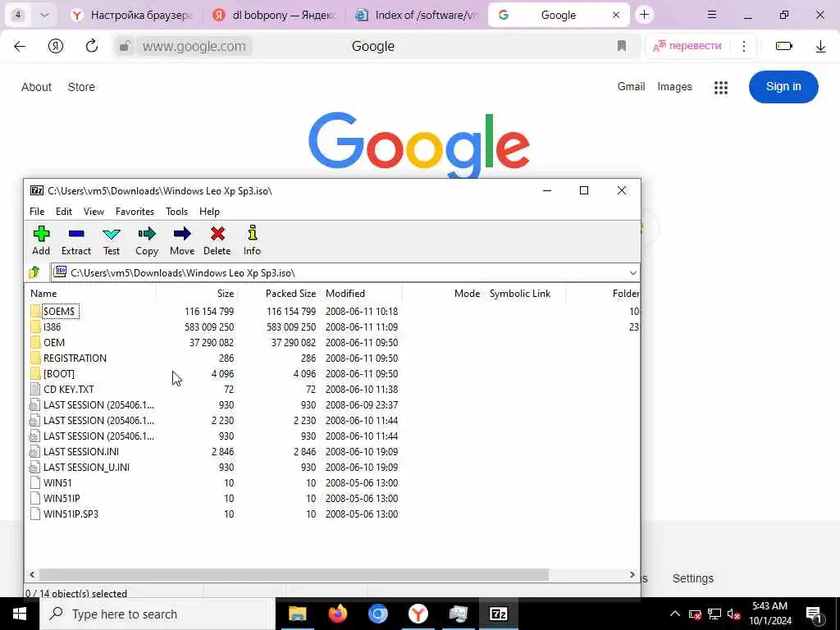
Task: Open the Edit menu in 7-Zip
Action: [x=64, y=212]
